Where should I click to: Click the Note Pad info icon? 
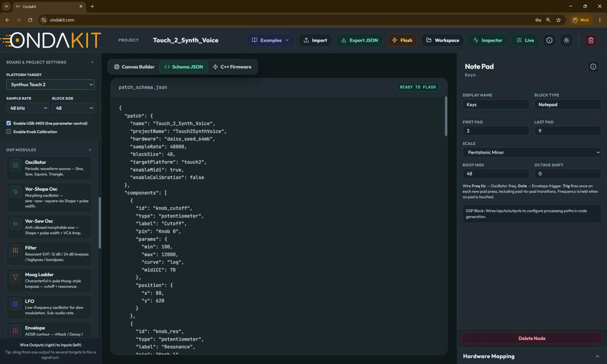[593, 67]
